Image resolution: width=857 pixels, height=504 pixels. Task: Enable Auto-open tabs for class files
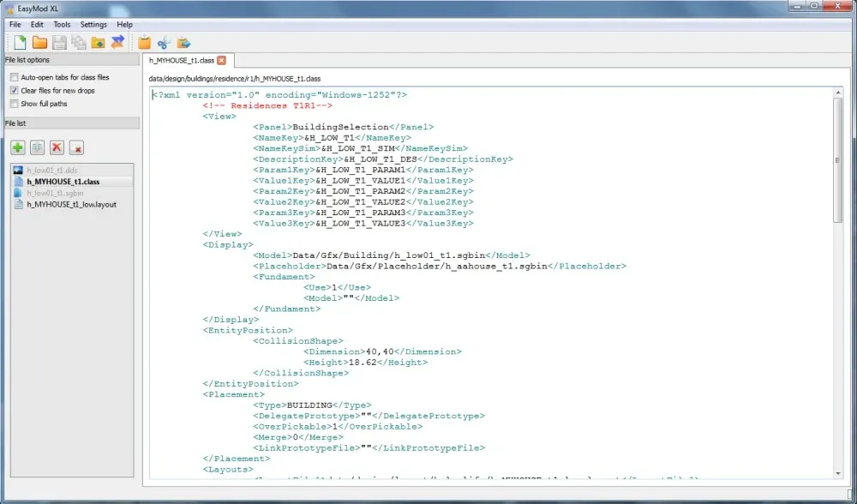(x=14, y=77)
